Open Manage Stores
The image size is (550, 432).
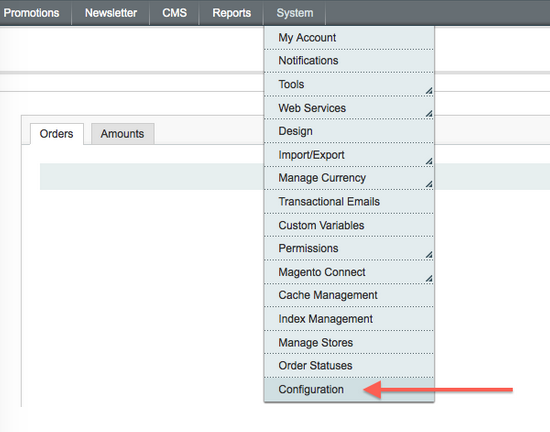coord(349,342)
